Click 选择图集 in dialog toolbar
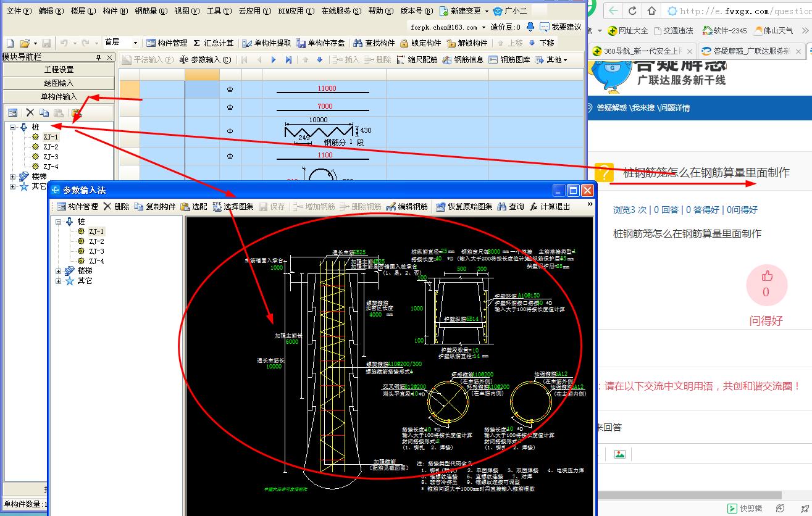Viewport: 812px width, 516px height. [233, 207]
